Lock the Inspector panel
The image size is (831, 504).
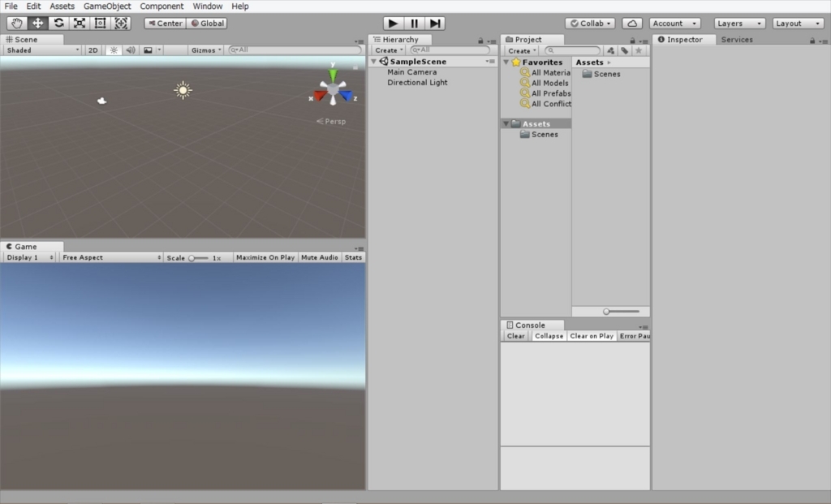coord(812,41)
